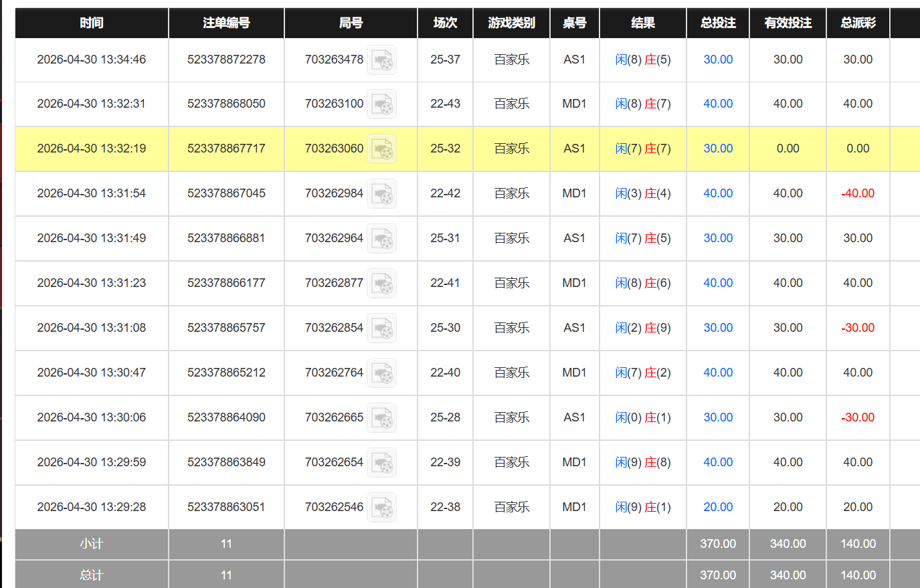920x588 pixels.
Task: Open replay video icon for round 703263478
Action: pyautogui.click(x=381, y=60)
